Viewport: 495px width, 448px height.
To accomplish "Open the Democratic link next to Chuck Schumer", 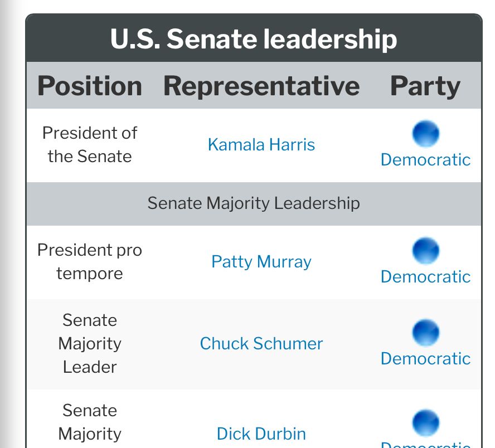I will pyautogui.click(x=425, y=359).
